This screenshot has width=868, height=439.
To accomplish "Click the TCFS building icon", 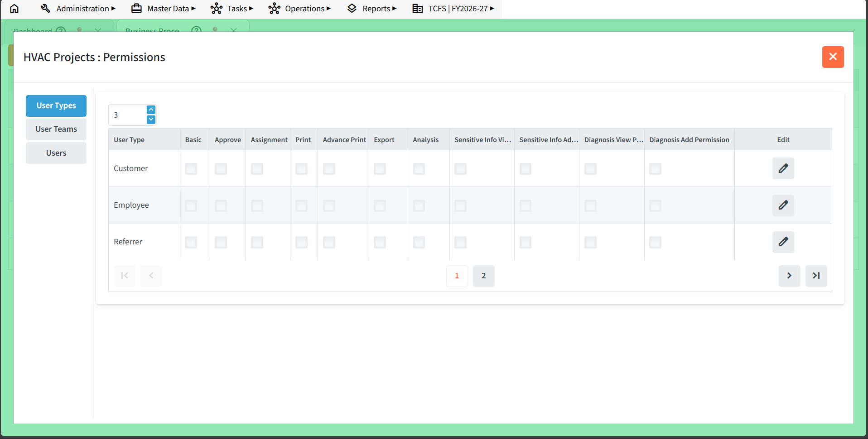I will pos(418,9).
